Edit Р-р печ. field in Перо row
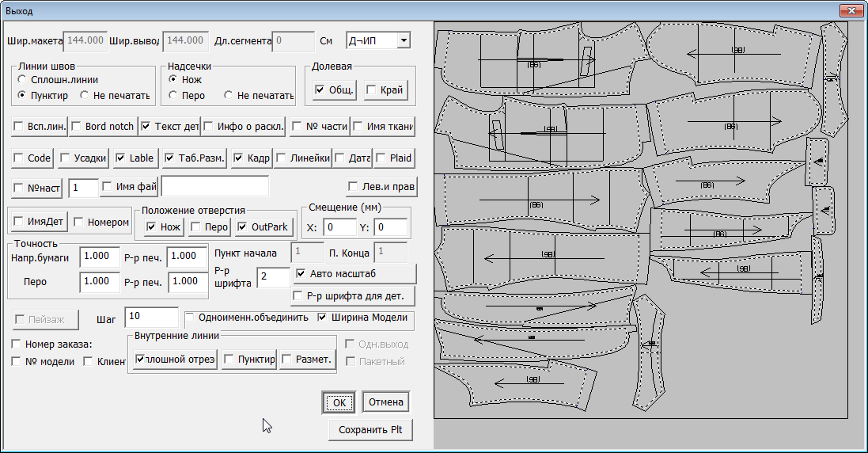The width and height of the screenshot is (868, 453). pyautogui.click(x=188, y=282)
